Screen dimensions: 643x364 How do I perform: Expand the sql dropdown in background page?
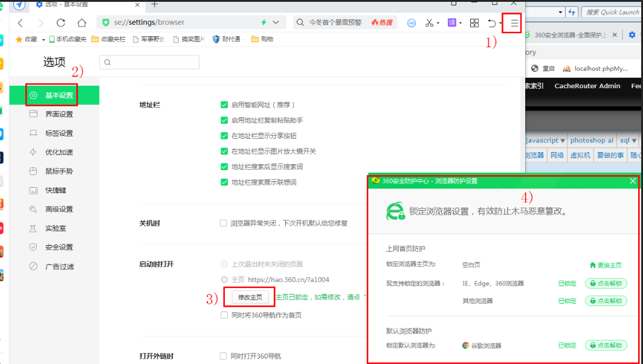coord(635,141)
